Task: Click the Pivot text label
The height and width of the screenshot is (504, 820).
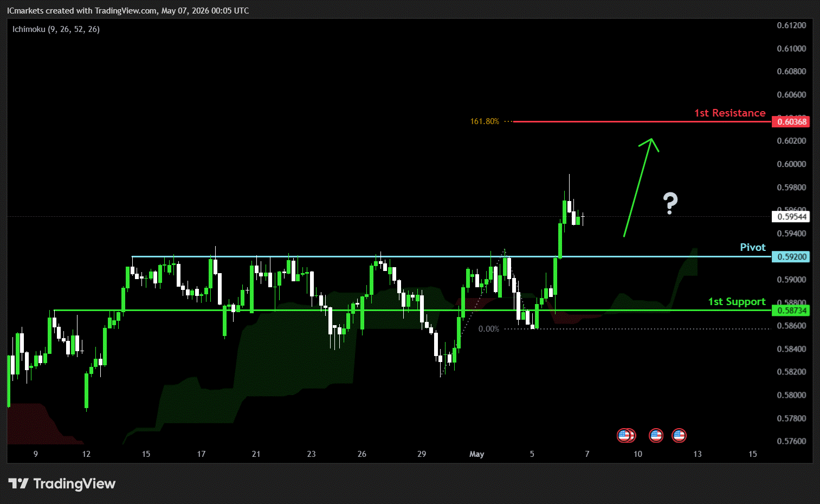Action: click(x=753, y=247)
